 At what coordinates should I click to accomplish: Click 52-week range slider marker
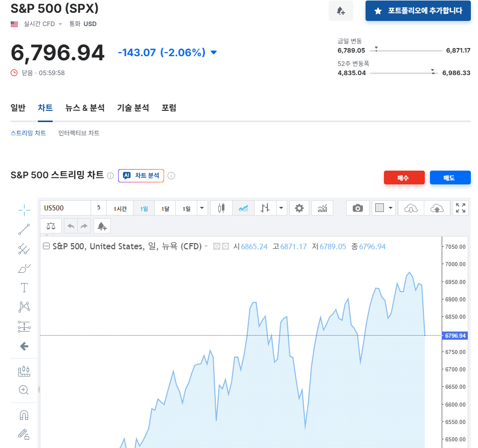coord(433,72)
